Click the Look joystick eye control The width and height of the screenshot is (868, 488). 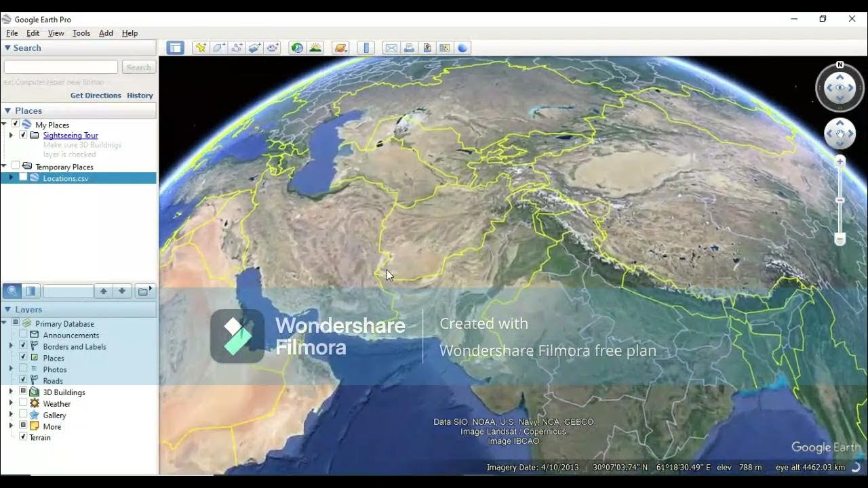840,87
